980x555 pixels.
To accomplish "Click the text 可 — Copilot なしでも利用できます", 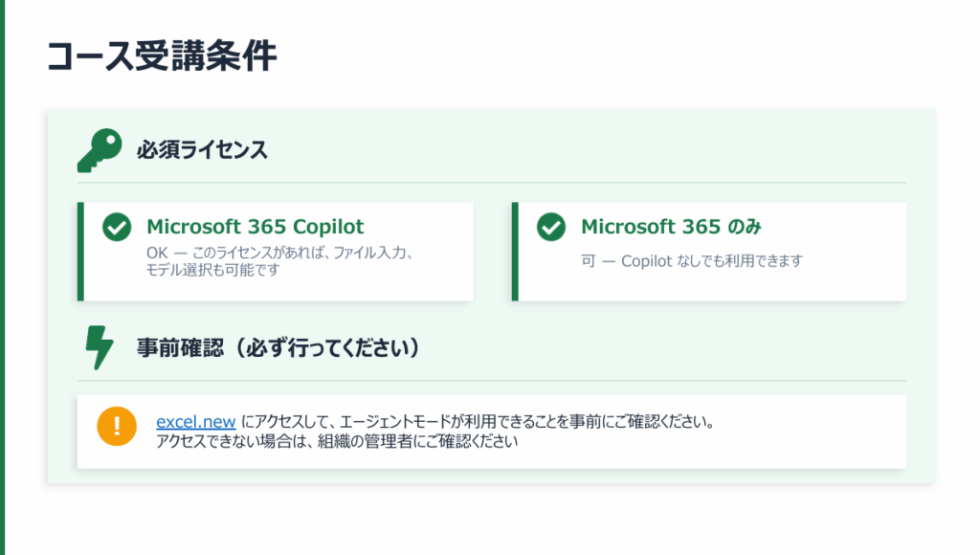I will pyautogui.click(x=691, y=260).
